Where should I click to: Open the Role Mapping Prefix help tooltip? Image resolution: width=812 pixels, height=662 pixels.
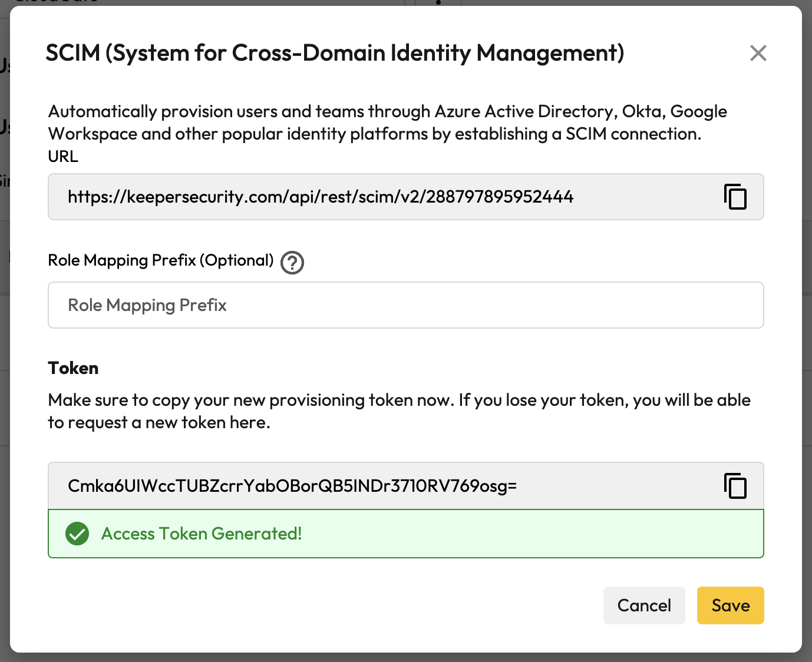[292, 263]
